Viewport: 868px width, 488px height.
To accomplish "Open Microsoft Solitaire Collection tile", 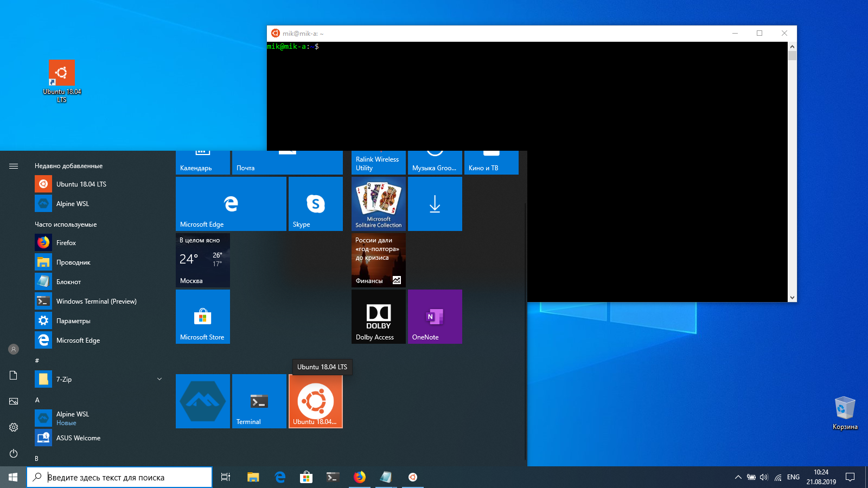I will click(x=378, y=204).
